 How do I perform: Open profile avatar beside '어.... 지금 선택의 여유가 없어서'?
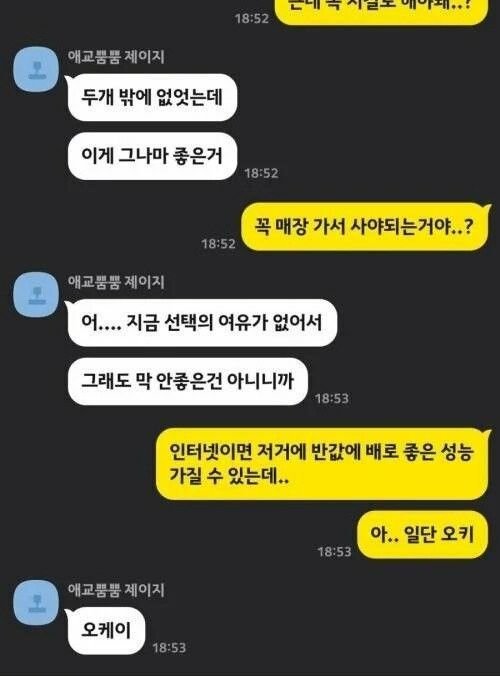pyautogui.click(x=36, y=294)
